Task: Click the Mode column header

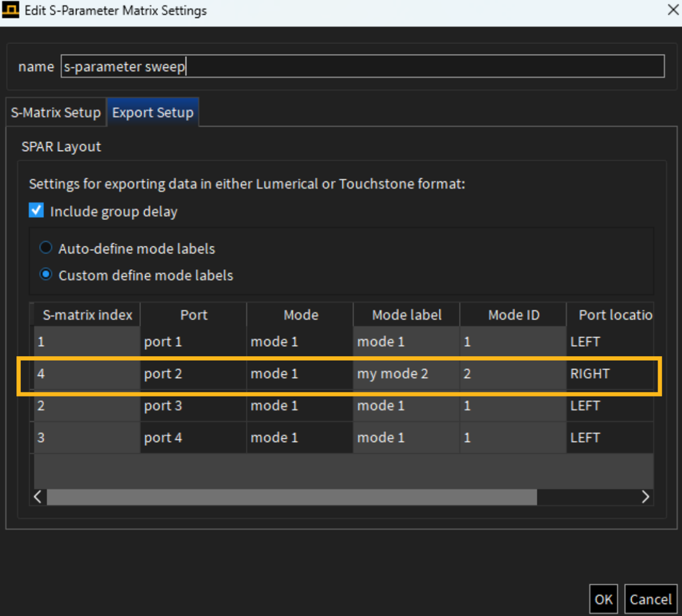Action: pos(300,314)
